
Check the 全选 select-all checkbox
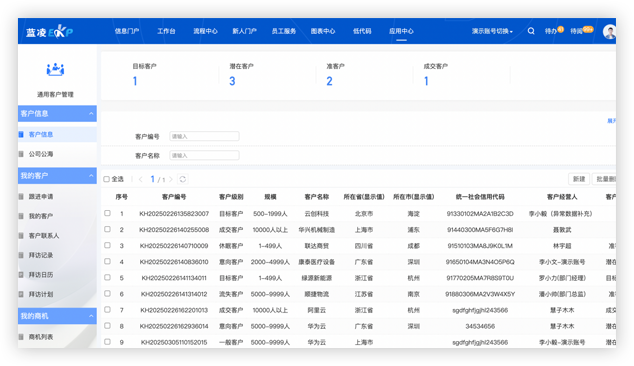tap(107, 179)
